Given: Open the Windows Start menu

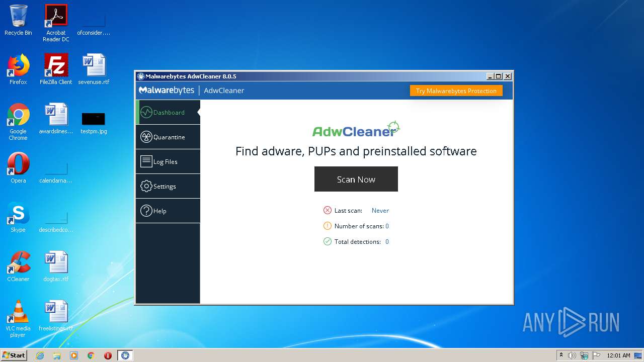Looking at the screenshot, I should [14, 355].
